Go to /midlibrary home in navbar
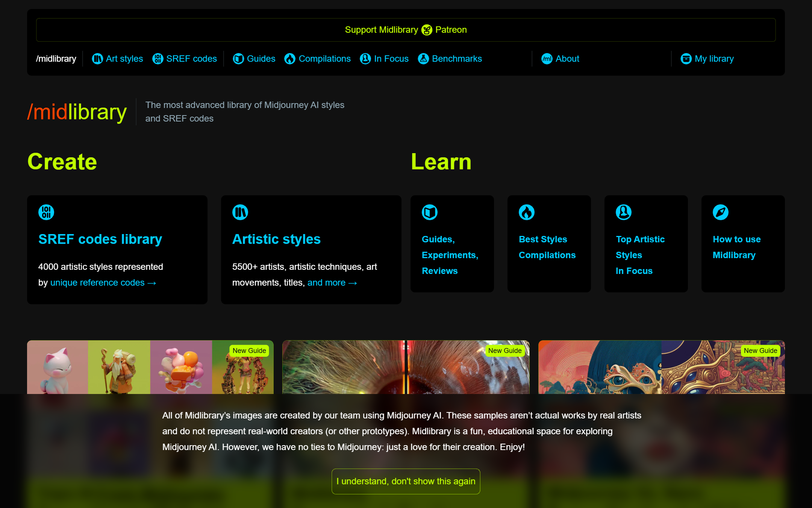 pyautogui.click(x=56, y=59)
